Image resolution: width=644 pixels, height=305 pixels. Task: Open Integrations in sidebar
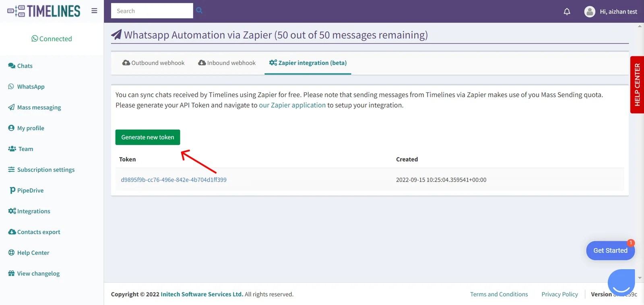tap(29, 211)
